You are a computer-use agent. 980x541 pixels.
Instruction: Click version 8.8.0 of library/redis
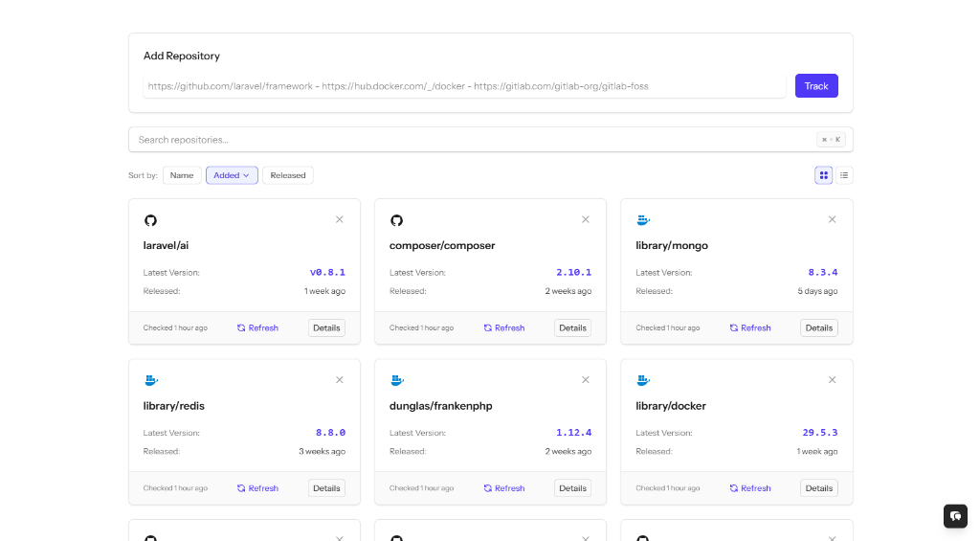click(330, 432)
